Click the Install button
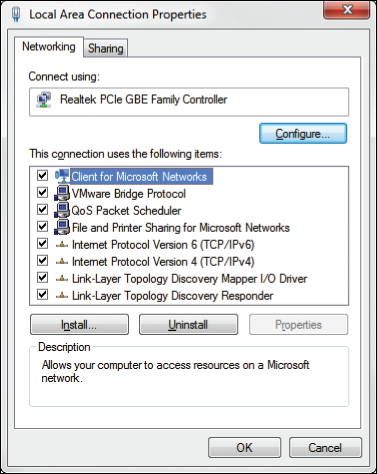The height and width of the screenshot is (474, 377). tap(79, 325)
